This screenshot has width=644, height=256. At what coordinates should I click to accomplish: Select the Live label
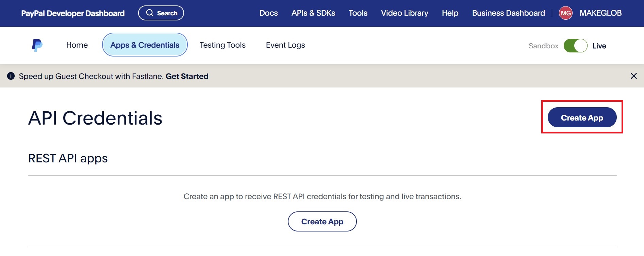click(x=599, y=46)
